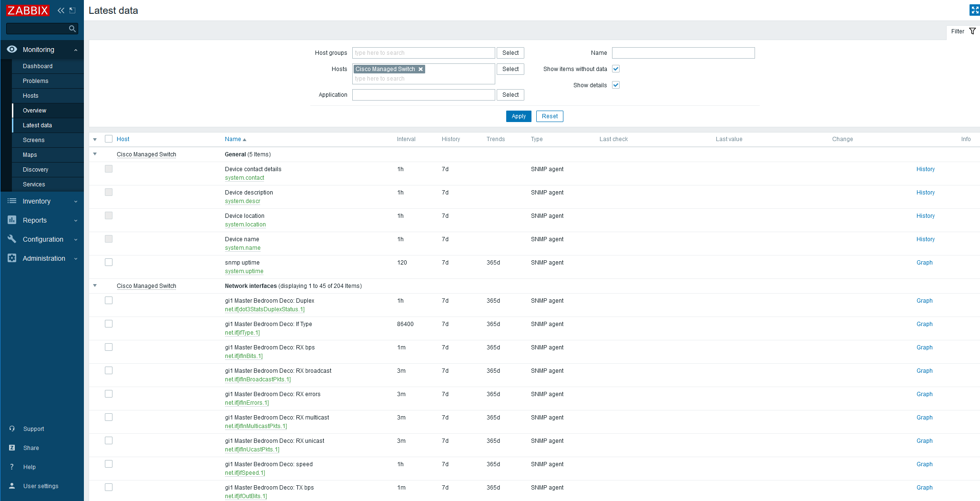Open the Problems menu item
Image resolution: width=980 pixels, height=501 pixels.
36,81
